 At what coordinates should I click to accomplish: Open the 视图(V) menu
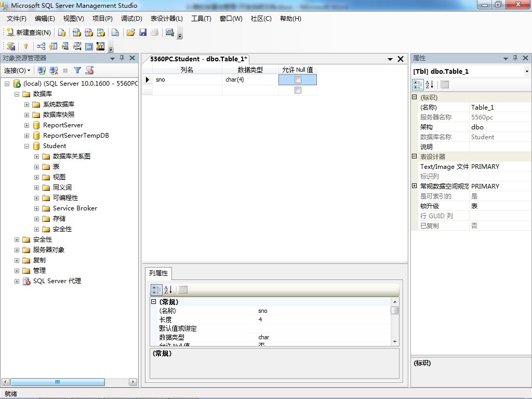coord(73,19)
